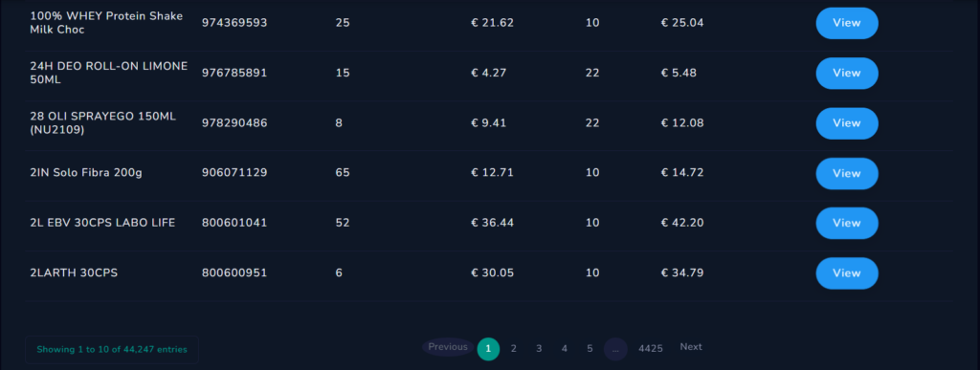Go to the Previous page
980x370 pixels.
(x=448, y=347)
